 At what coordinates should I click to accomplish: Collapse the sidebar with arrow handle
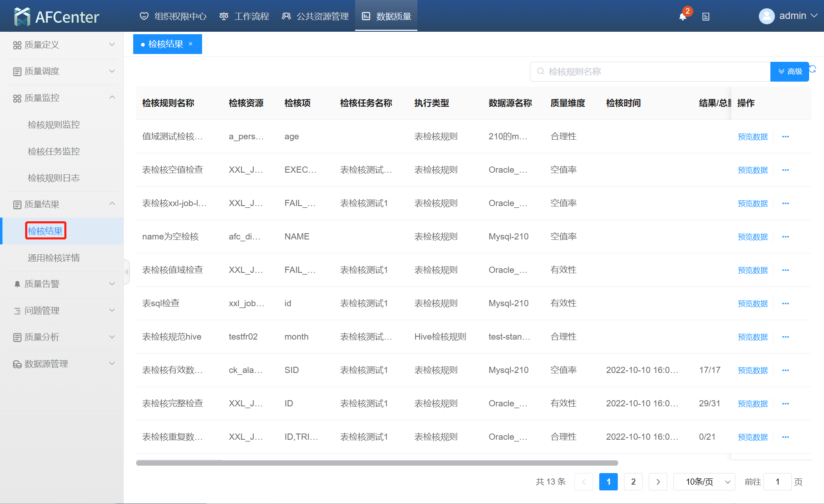(127, 272)
